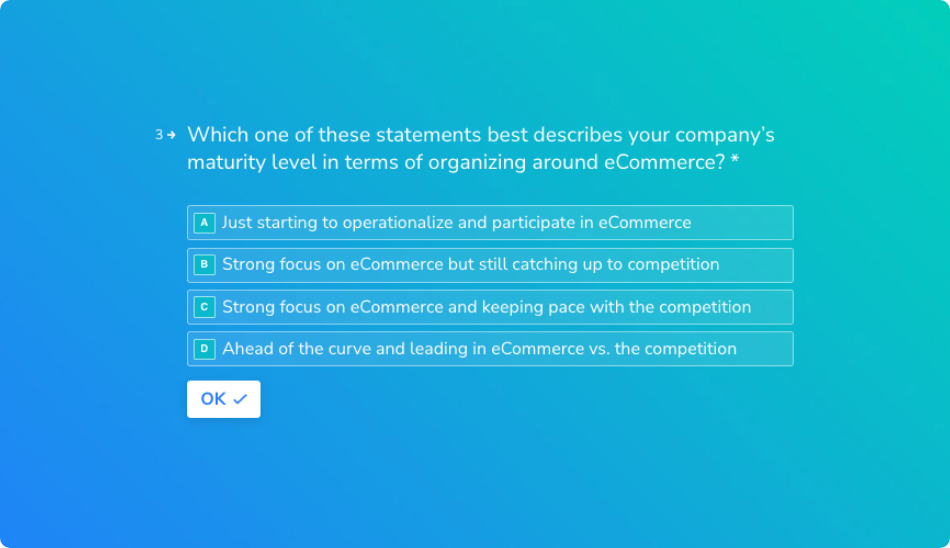
Task: Click the question heading about company's maturity level
Action: (x=481, y=149)
